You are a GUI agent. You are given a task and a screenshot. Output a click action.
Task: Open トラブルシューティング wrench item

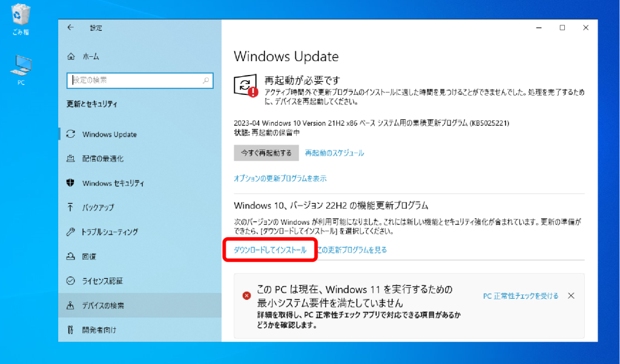[x=70, y=232]
